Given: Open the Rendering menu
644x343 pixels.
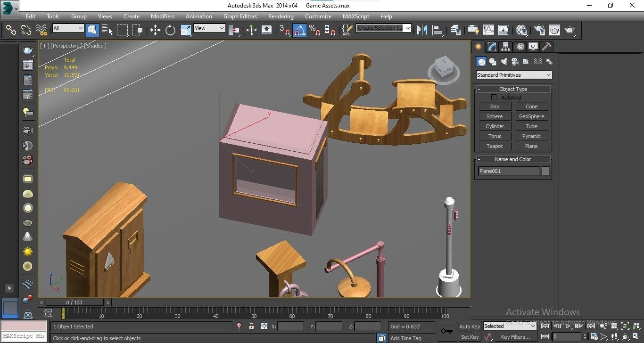Looking at the screenshot, I should coord(281,16).
